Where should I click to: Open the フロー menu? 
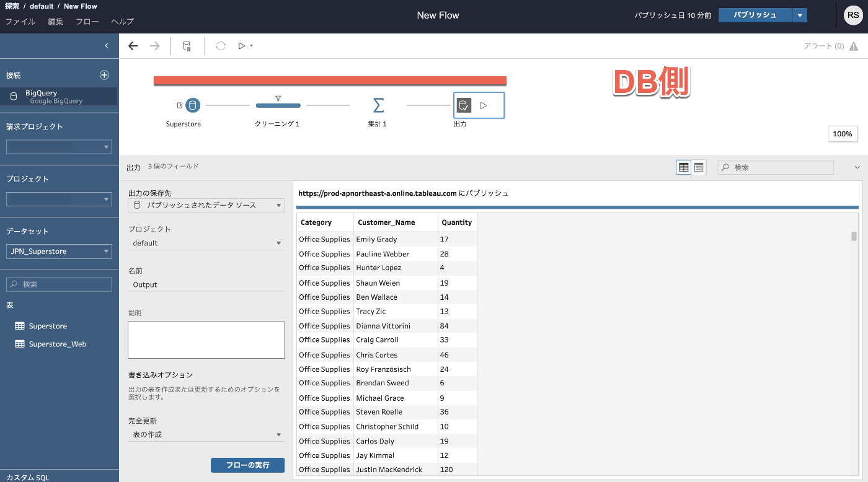[87, 21]
